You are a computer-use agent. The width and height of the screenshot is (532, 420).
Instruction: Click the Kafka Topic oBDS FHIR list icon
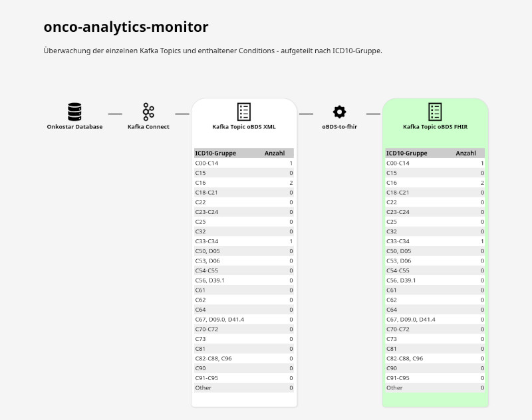(x=435, y=112)
